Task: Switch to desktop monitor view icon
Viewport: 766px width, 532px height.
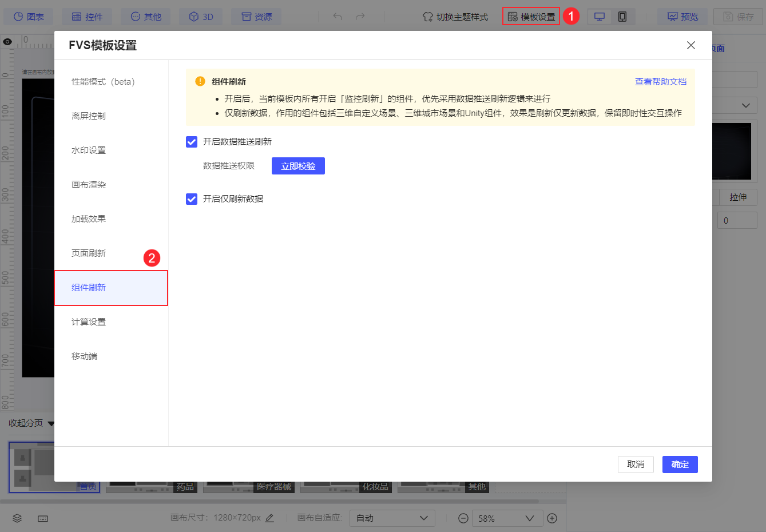Action: click(600, 17)
